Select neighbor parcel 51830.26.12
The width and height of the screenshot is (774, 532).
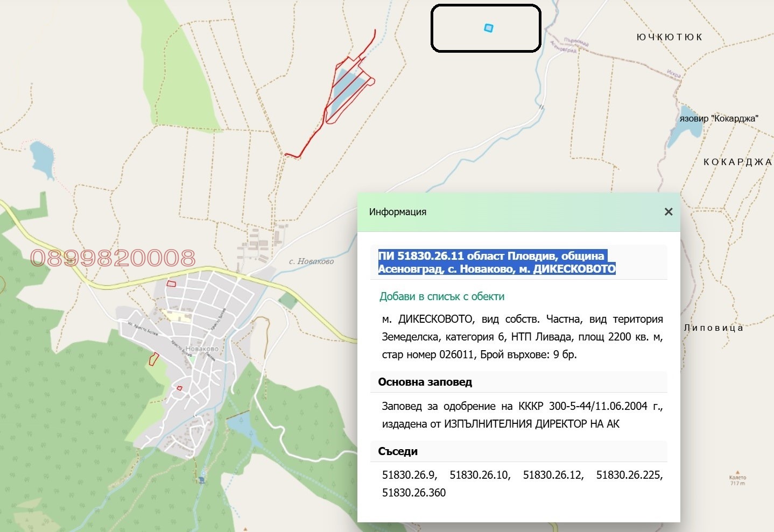(553, 475)
